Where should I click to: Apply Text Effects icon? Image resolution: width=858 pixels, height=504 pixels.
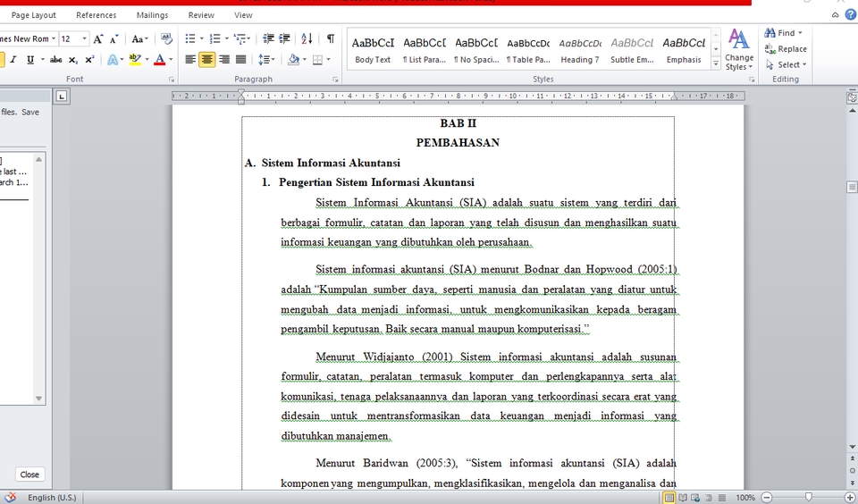[x=113, y=60]
